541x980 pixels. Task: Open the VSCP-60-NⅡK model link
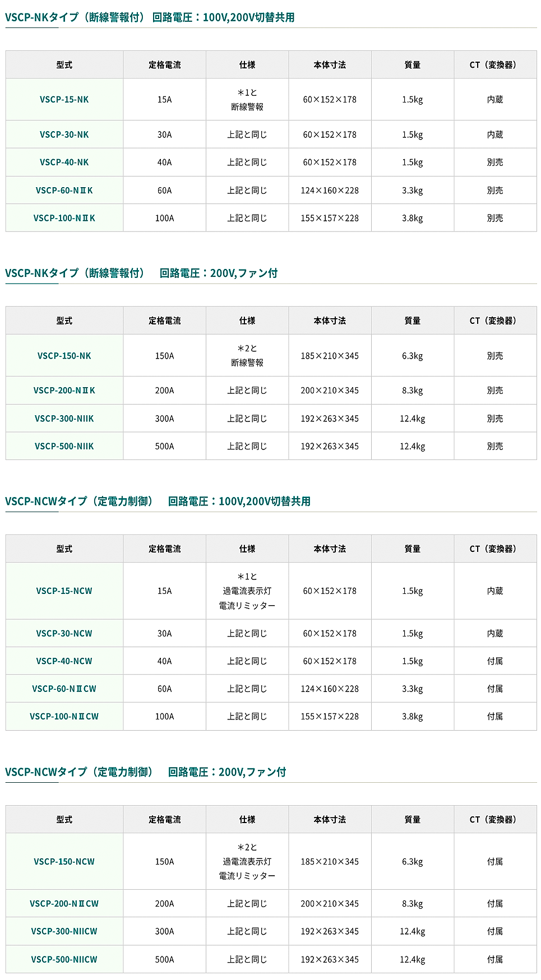64,191
